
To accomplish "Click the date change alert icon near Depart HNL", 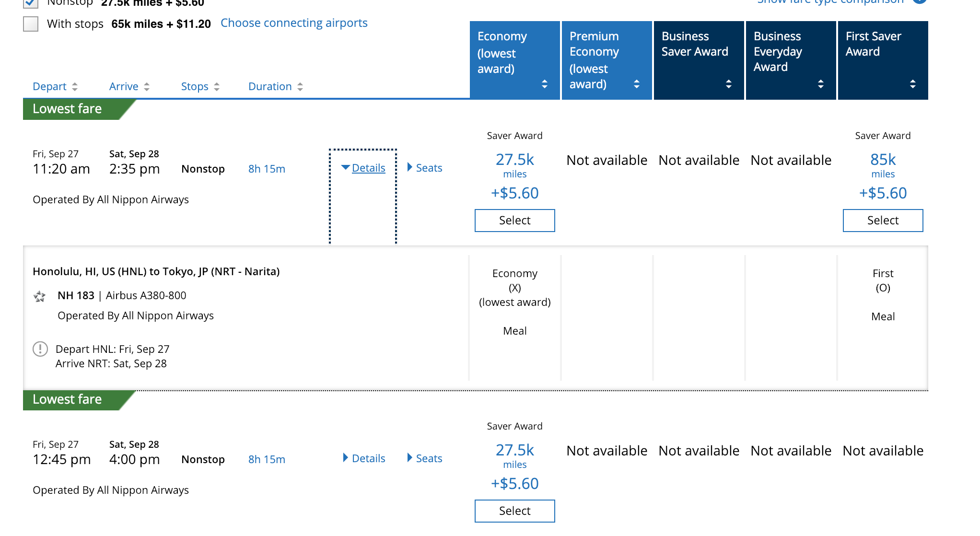I will tap(40, 349).
